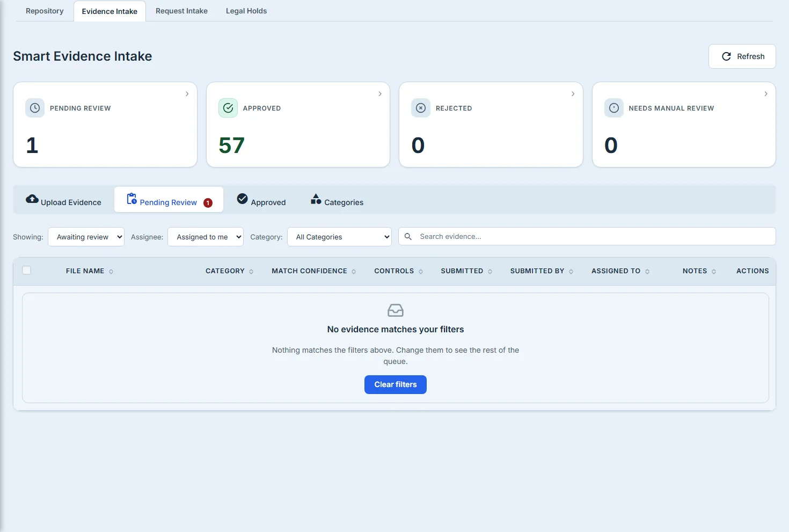789x532 pixels.
Task: Click the alert icon on Needs Manual Review card
Action: click(x=614, y=108)
